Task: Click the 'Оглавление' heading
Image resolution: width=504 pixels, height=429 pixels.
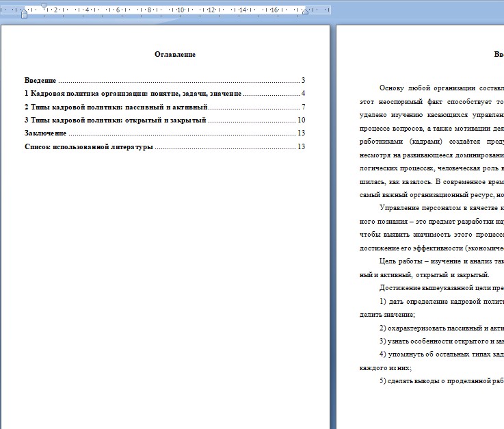Action: (x=175, y=54)
